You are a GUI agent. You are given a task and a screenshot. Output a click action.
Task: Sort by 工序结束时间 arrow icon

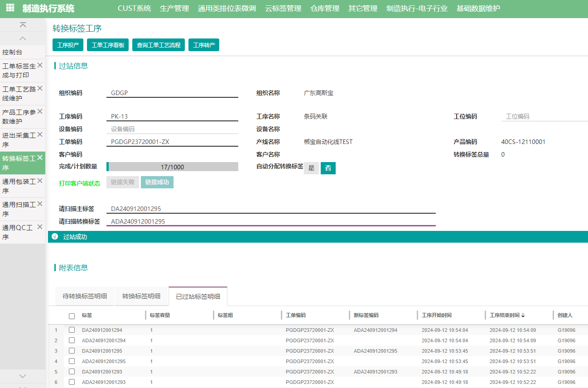[x=523, y=316]
